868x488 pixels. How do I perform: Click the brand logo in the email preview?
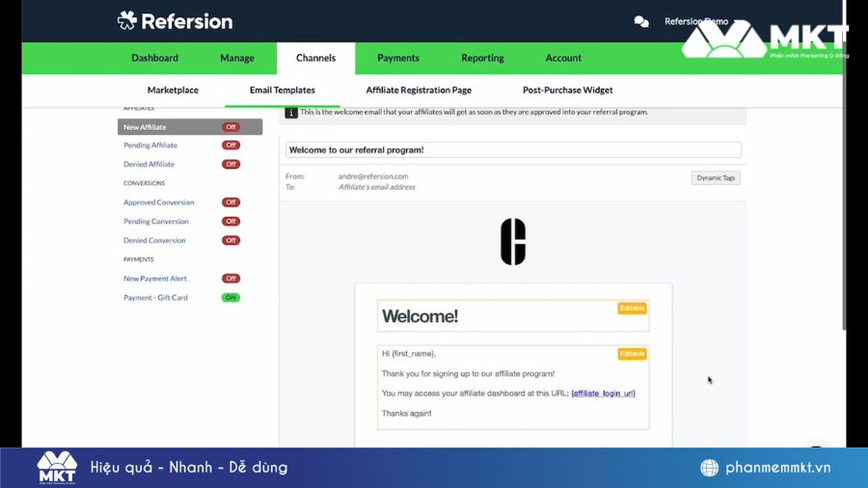pyautogui.click(x=513, y=242)
